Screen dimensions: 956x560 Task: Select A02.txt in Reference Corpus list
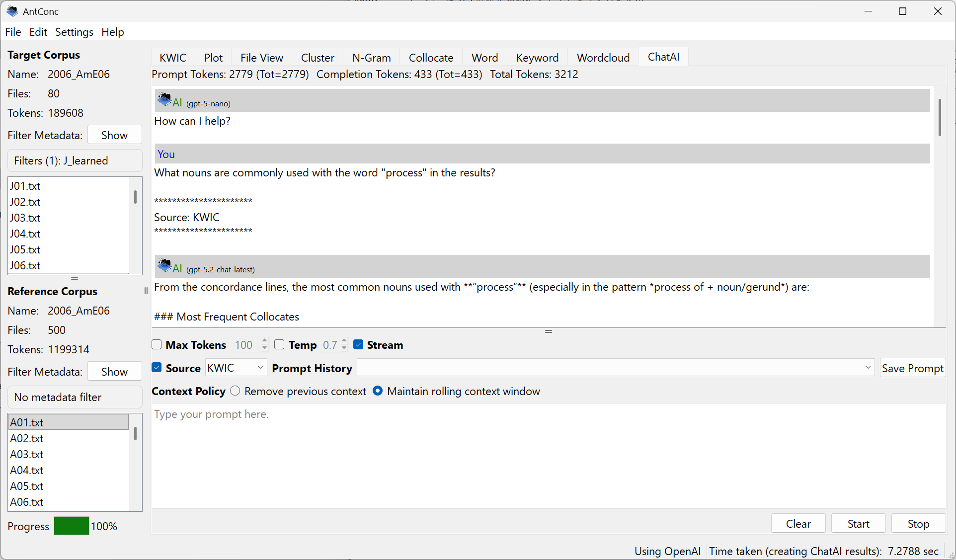69,438
